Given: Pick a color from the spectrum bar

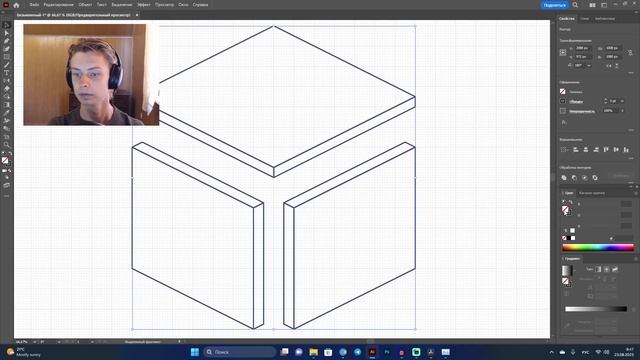Looking at the screenshot, I should point(598,247).
